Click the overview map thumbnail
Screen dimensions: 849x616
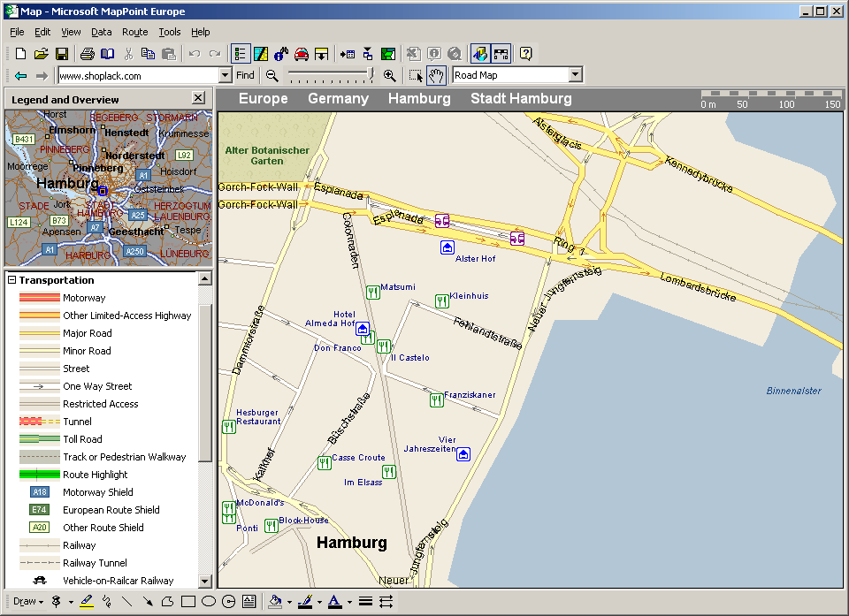pyautogui.click(x=108, y=188)
